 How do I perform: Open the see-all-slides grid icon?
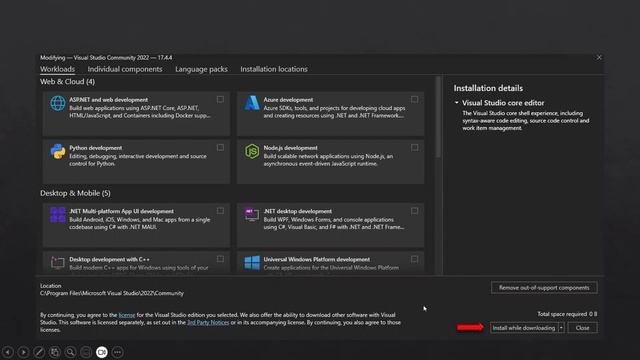click(x=55, y=352)
